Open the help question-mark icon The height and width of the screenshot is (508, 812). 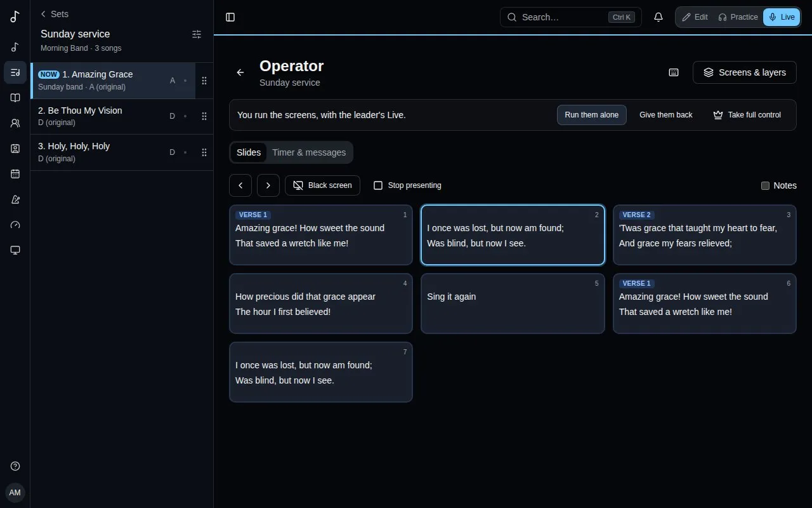15,466
